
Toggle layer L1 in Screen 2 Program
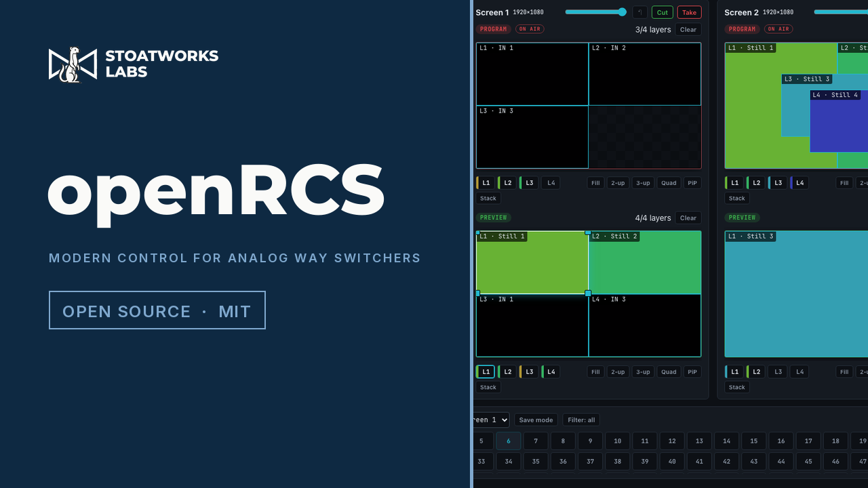(734, 183)
